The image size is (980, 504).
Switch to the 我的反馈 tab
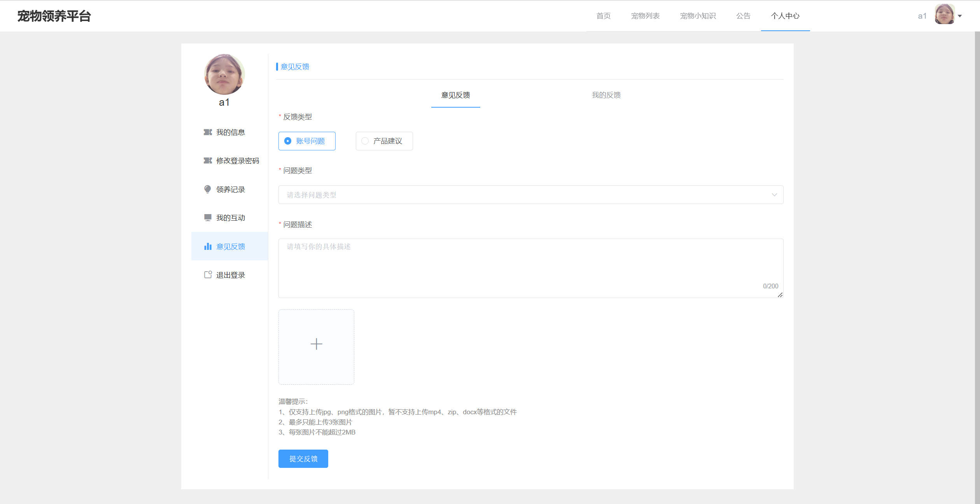point(606,95)
